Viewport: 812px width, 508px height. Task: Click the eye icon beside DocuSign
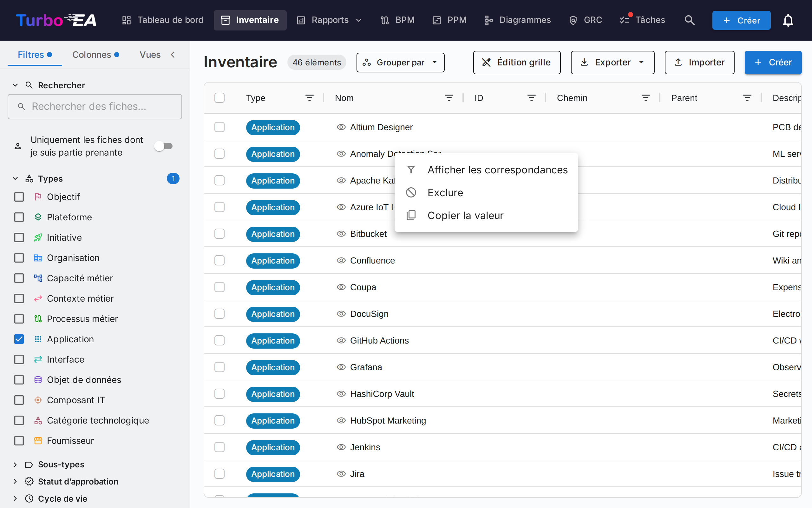click(x=341, y=314)
